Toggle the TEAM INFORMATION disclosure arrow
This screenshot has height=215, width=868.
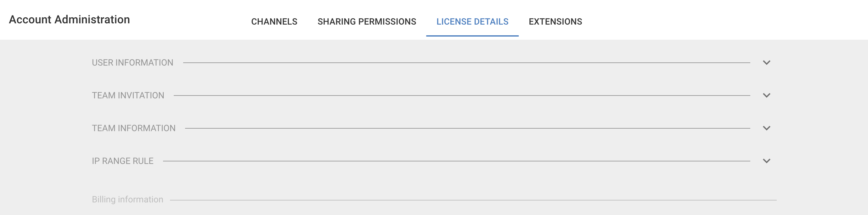768,128
